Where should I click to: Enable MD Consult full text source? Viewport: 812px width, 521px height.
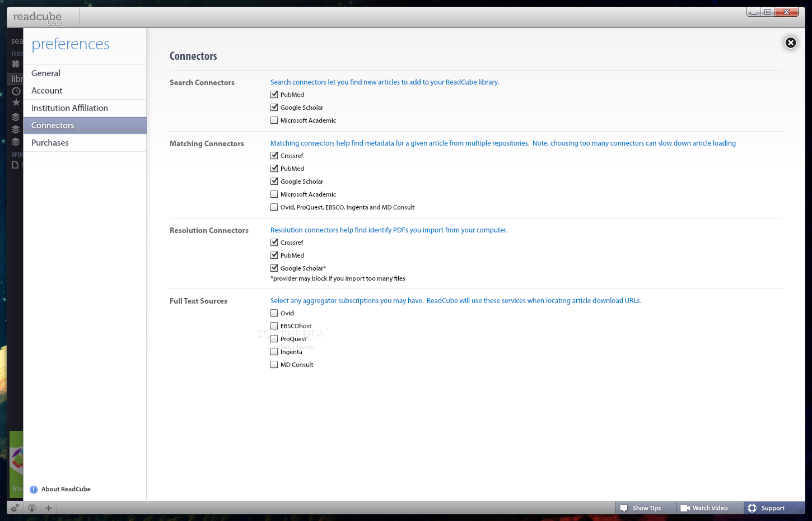[x=274, y=365]
